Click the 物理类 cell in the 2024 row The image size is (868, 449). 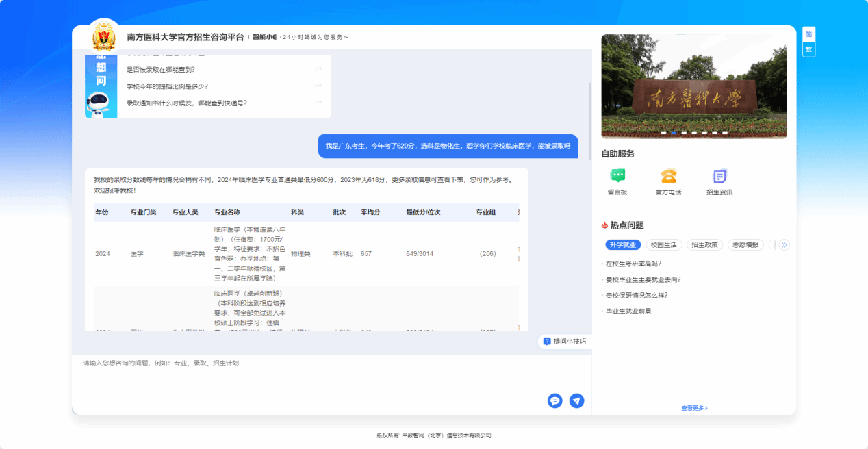point(301,253)
